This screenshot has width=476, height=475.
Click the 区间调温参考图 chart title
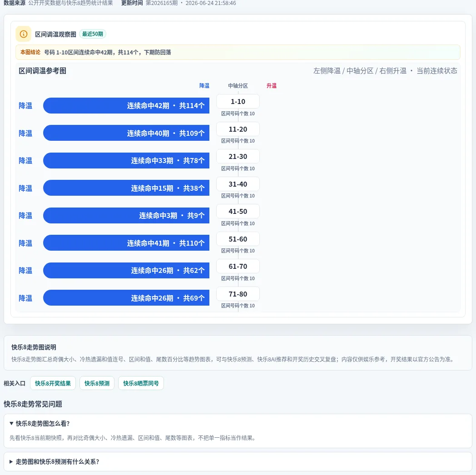click(x=43, y=71)
